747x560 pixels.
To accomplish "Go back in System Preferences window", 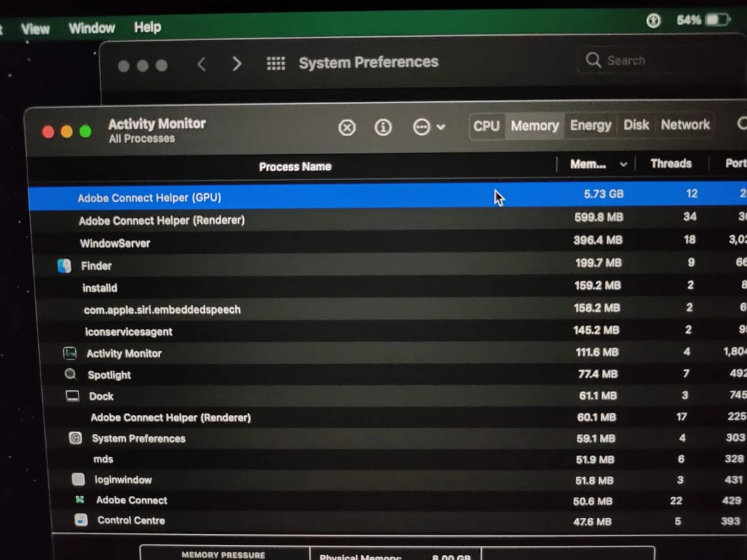I will tap(202, 64).
